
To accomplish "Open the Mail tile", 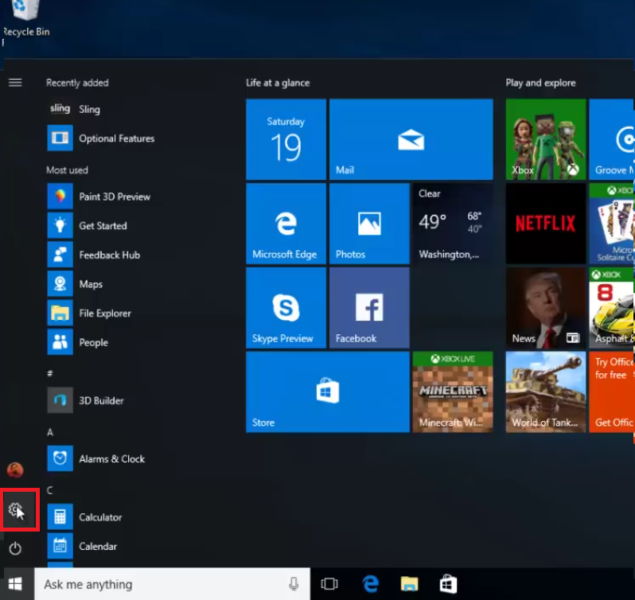I will coord(411,139).
